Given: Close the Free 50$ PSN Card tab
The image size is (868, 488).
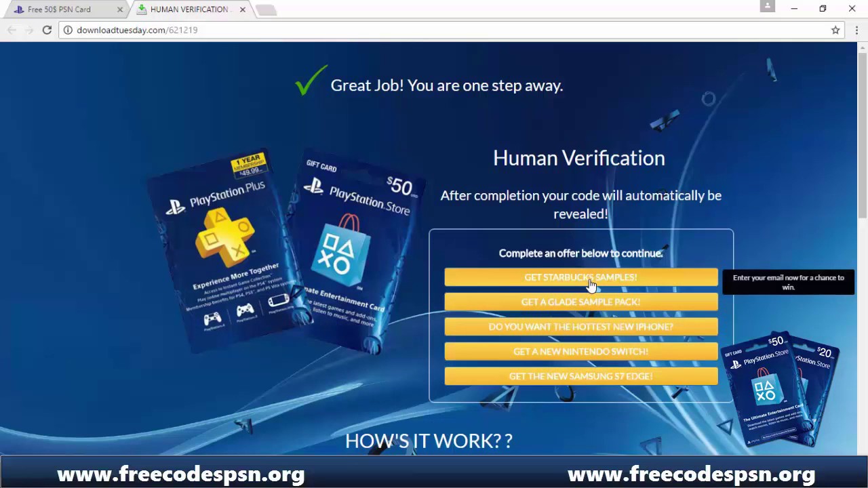Looking at the screenshot, I should pyautogui.click(x=120, y=9).
